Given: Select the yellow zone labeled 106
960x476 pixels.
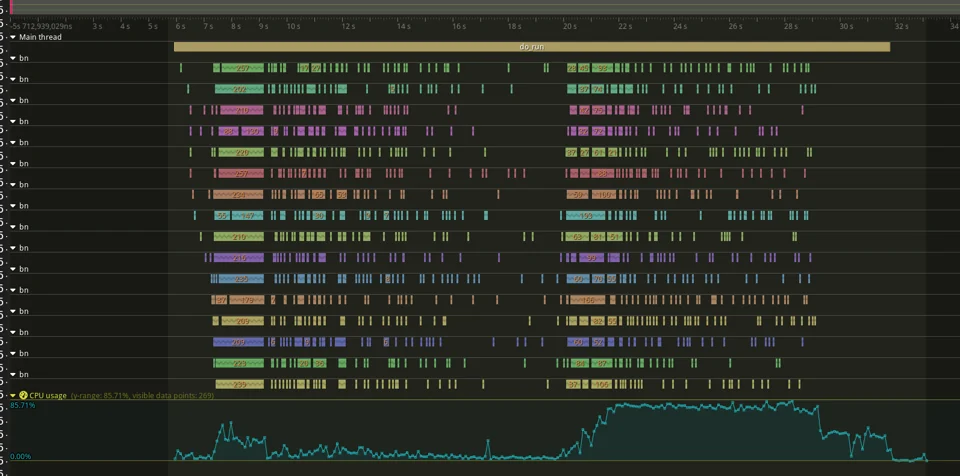Looking at the screenshot, I should 601,385.
